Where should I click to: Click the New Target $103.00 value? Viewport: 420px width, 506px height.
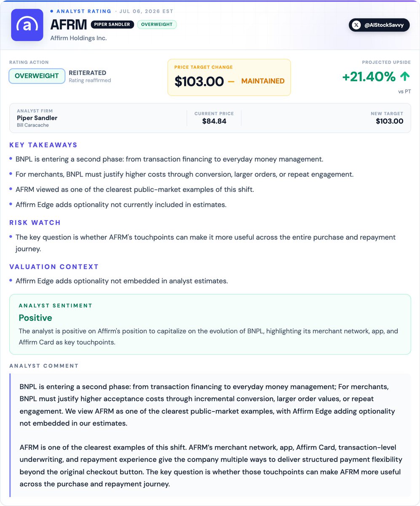(x=390, y=121)
